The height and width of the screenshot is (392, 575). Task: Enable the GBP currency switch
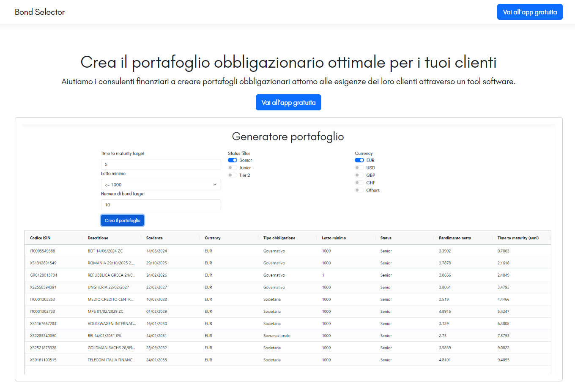point(359,175)
